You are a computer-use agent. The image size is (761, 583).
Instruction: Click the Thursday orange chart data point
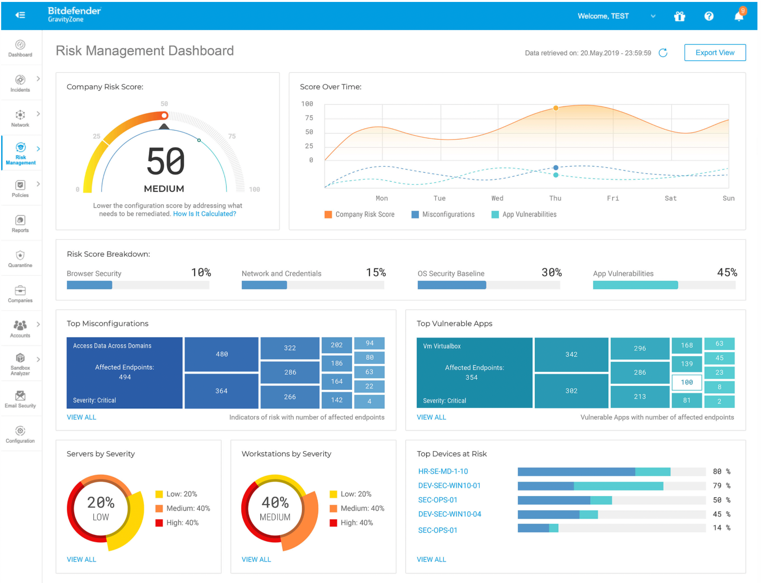[556, 108]
